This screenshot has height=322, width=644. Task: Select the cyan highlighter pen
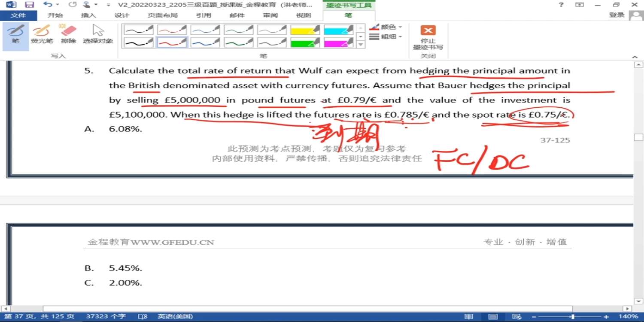pos(339,30)
